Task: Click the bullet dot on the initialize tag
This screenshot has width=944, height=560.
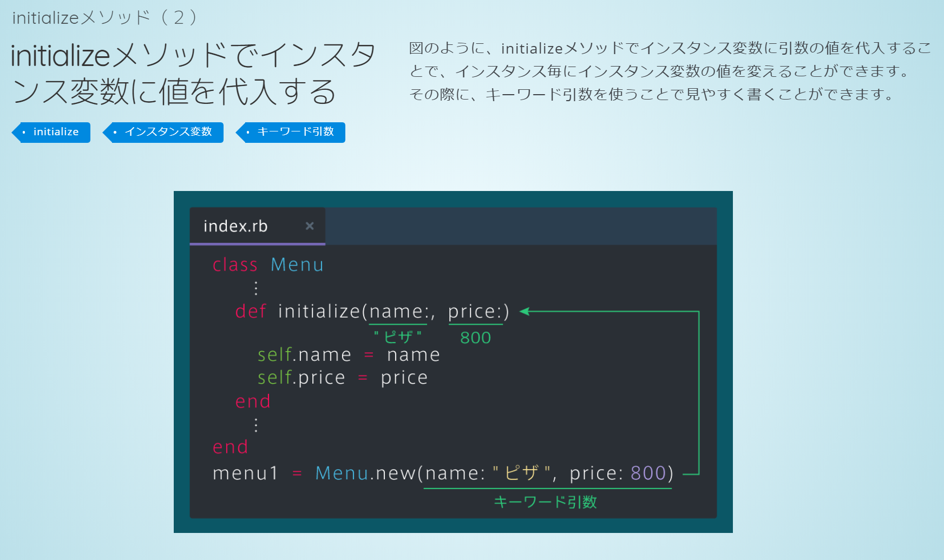Action: point(24,133)
